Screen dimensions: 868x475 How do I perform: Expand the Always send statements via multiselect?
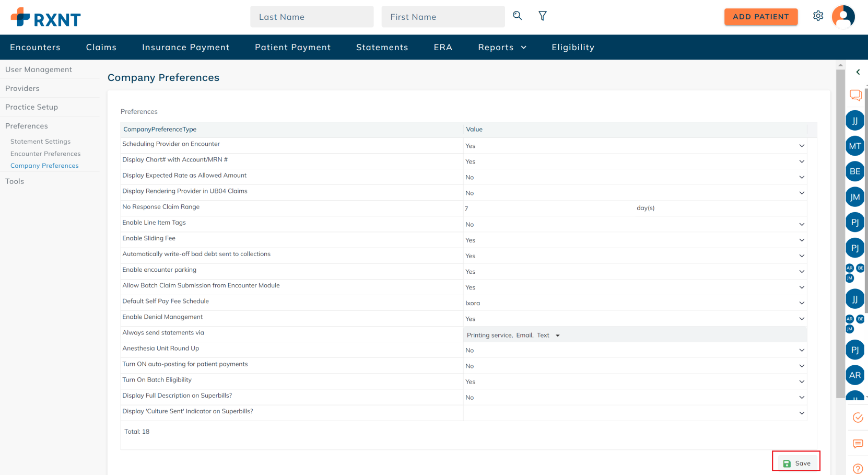click(557, 335)
